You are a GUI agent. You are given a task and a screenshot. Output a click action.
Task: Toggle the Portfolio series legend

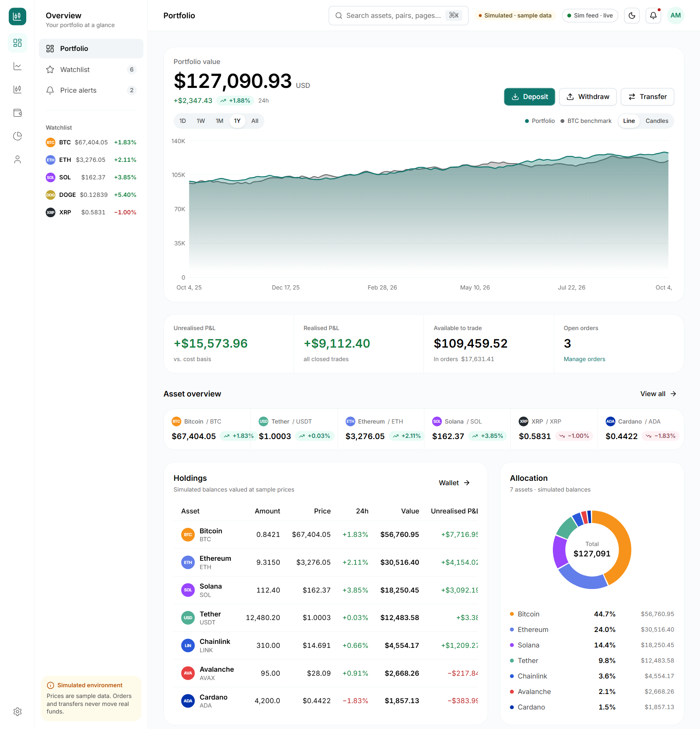click(x=540, y=121)
